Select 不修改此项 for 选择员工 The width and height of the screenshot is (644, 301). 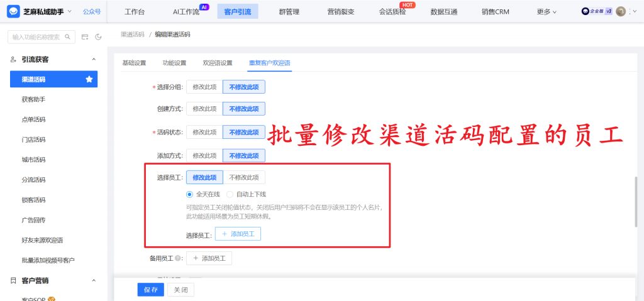(x=244, y=177)
